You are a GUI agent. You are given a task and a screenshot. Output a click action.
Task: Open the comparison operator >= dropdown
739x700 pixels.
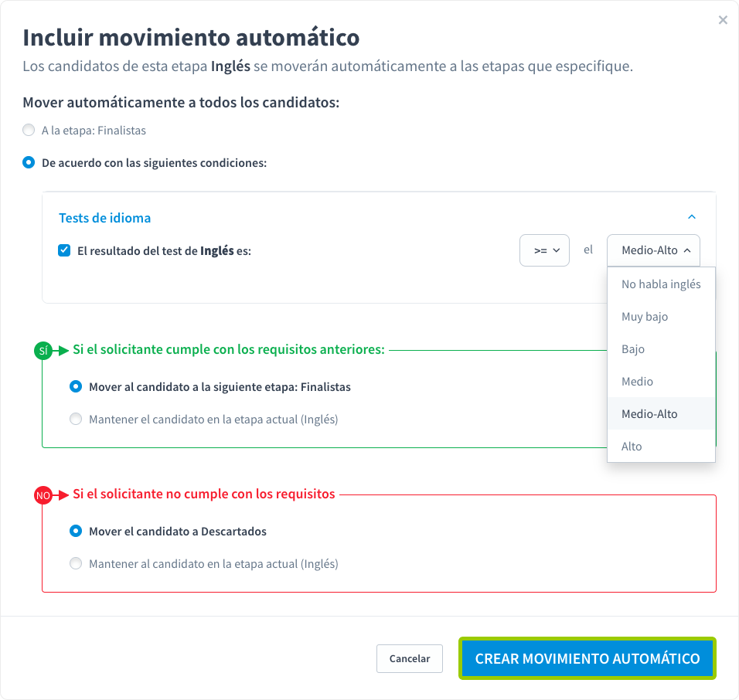pyautogui.click(x=544, y=250)
